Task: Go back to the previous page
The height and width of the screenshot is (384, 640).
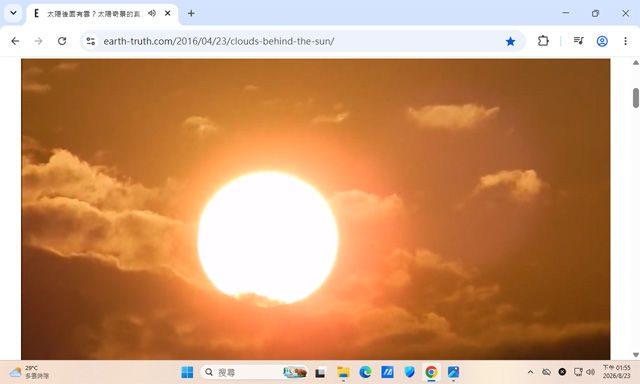Action: click(15, 41)
